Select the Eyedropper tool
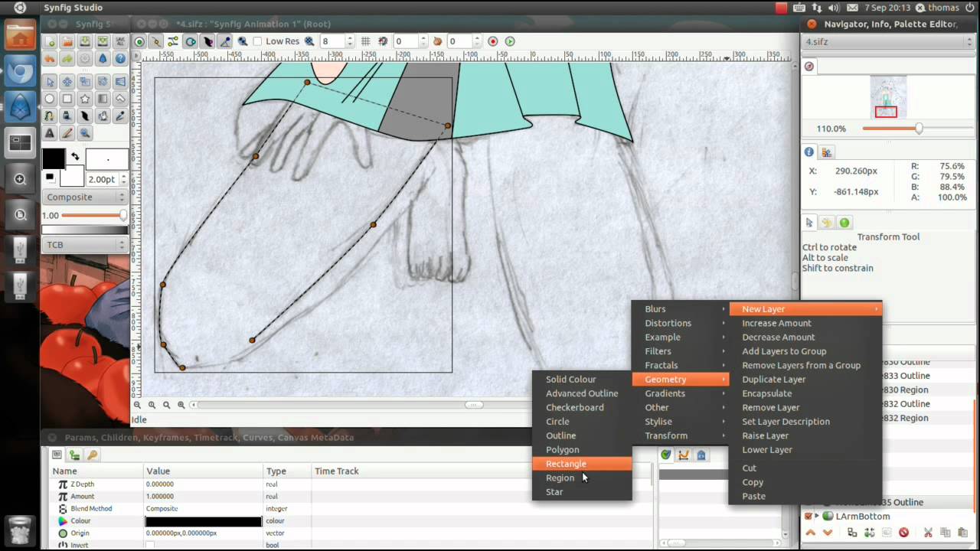The image size is (980, 551). coord(121,116)
